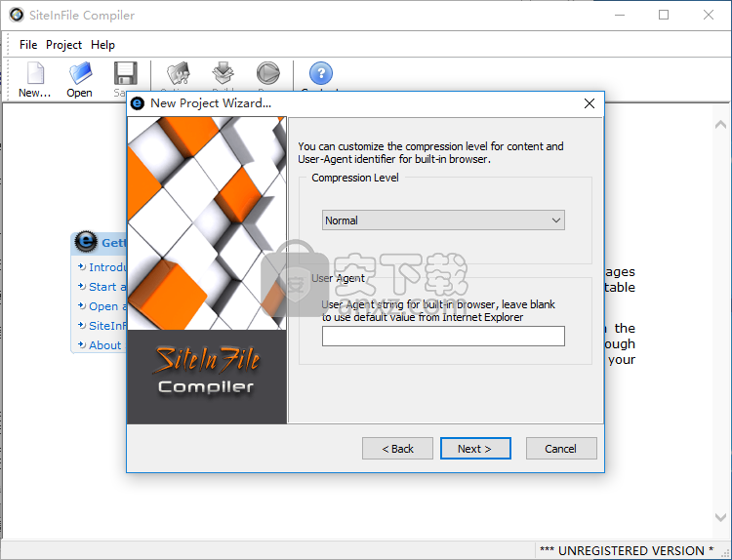The width and height of the screenshot is (732, 560).
Task: Click the UNREGISTERED VERSION status bar text
Action: 627,550
